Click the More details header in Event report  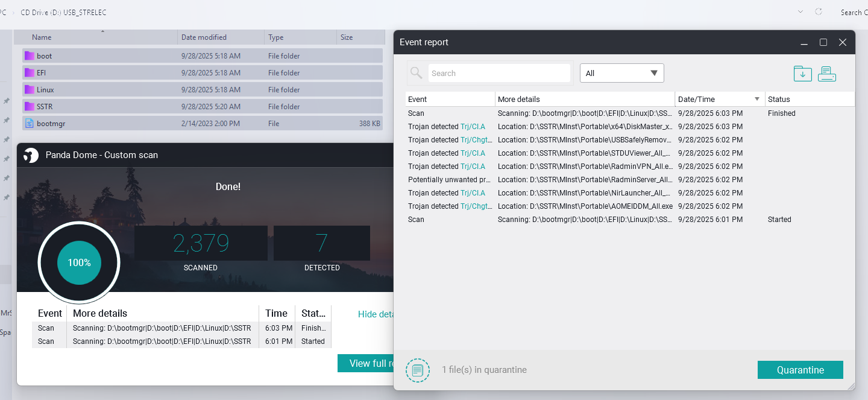[x=585, y=99]
